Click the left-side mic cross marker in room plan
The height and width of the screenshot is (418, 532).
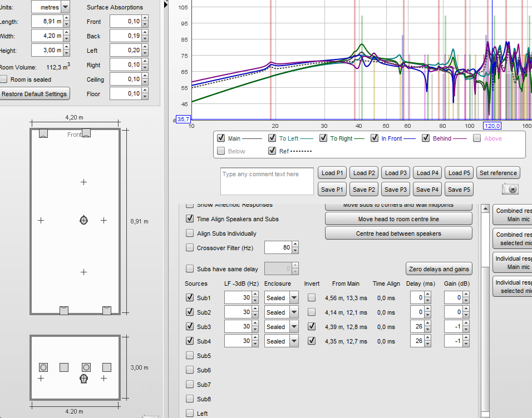[41, 220]
